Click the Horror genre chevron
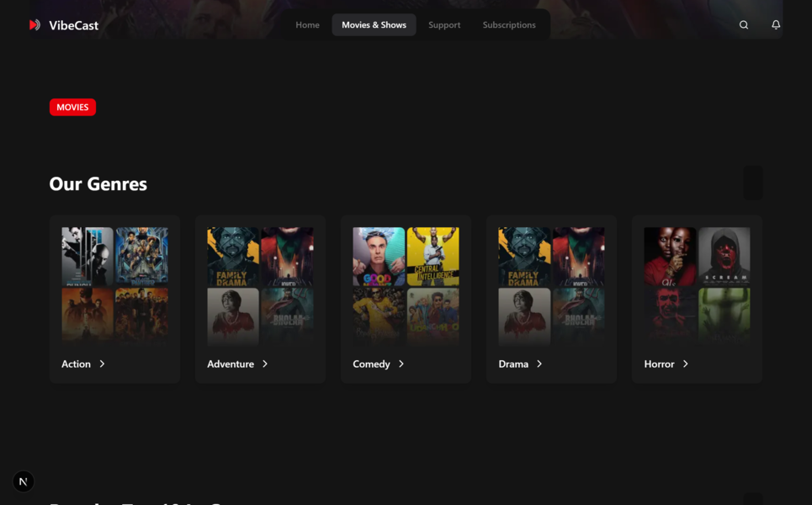The height and width of the screenshot is (505, 812). 686,364
